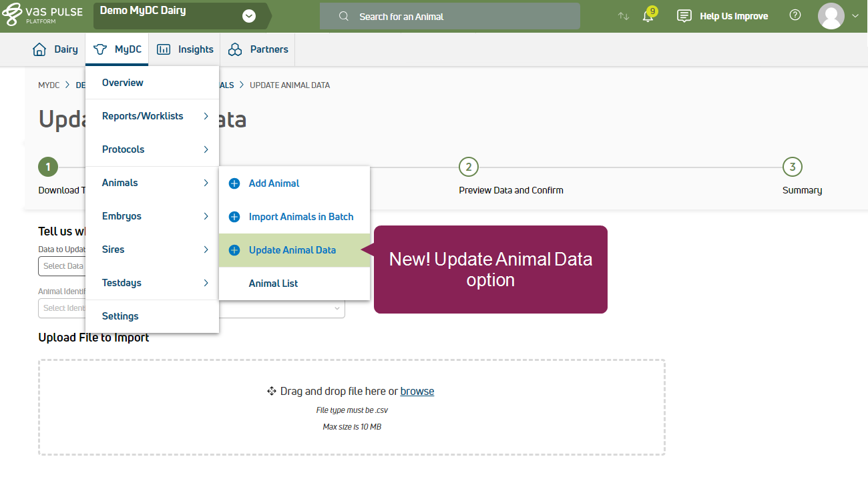This screenshot has height=493, width=868.
Task: Select step 2 Preview Data and Confirm
Action: pos(469,167)
